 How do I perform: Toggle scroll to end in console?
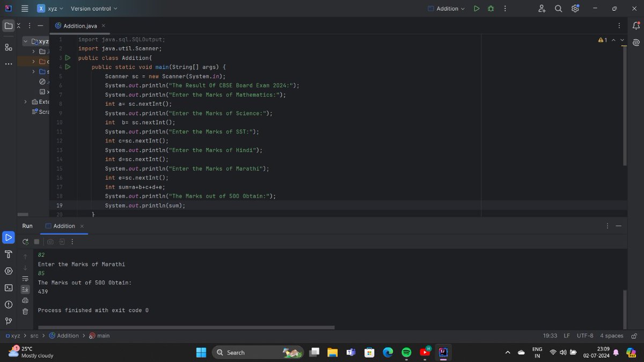[25, 289]
